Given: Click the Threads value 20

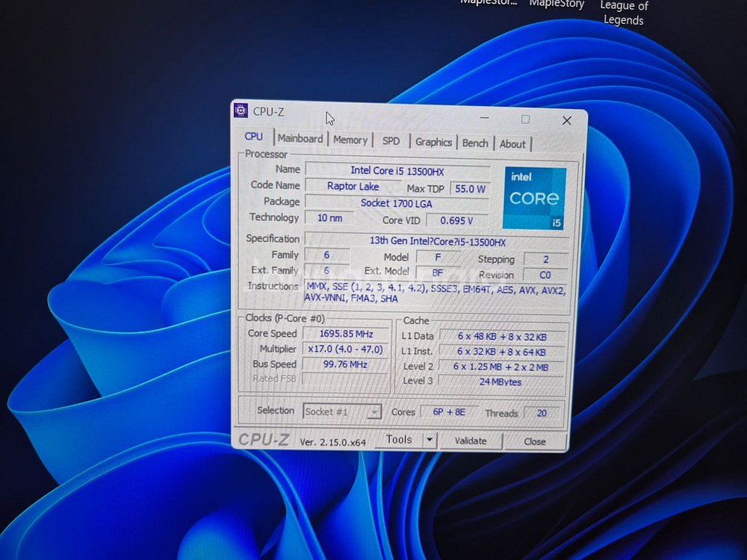Looking at the screenshot, I should 542,414.
